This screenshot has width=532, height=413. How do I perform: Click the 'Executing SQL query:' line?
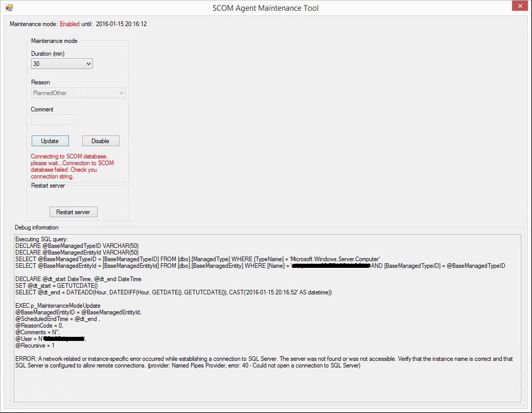point(41,239)
